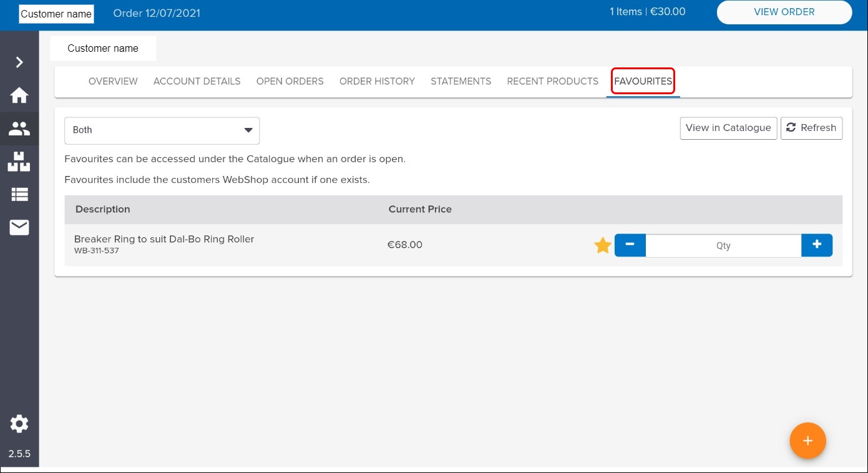868x473 pixels.
Task: Open the Recent Products tab
Action: click(552, 81)
